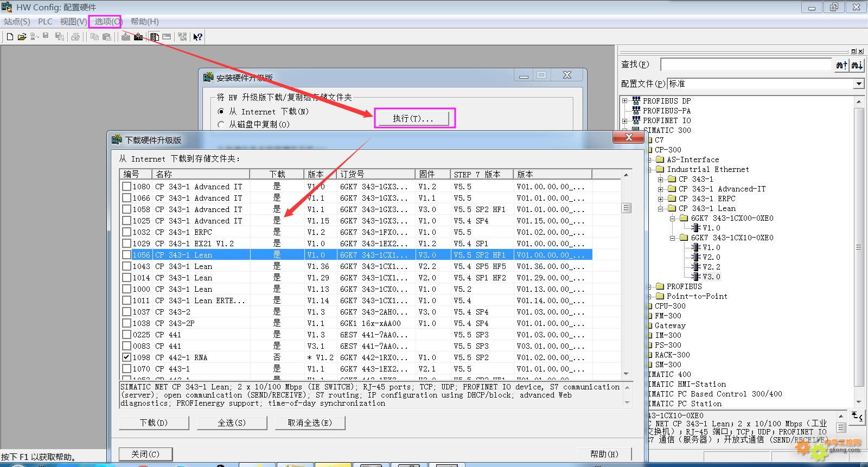Click the 帮助(H) button in download dialog
This screenshot has height=467, width=868.
pos(604,454)
